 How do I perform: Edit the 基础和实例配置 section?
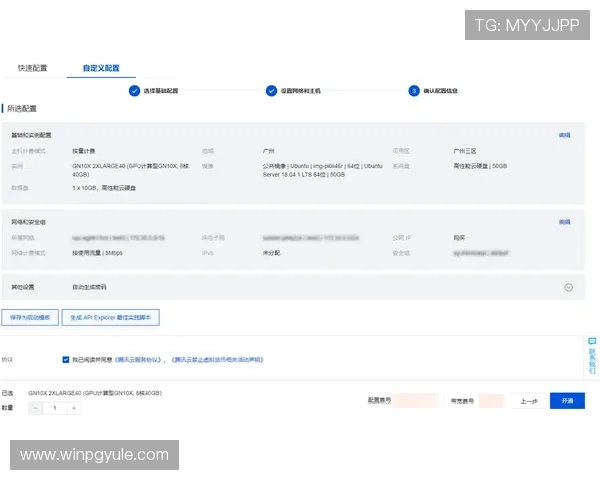[x=564, y=135]
